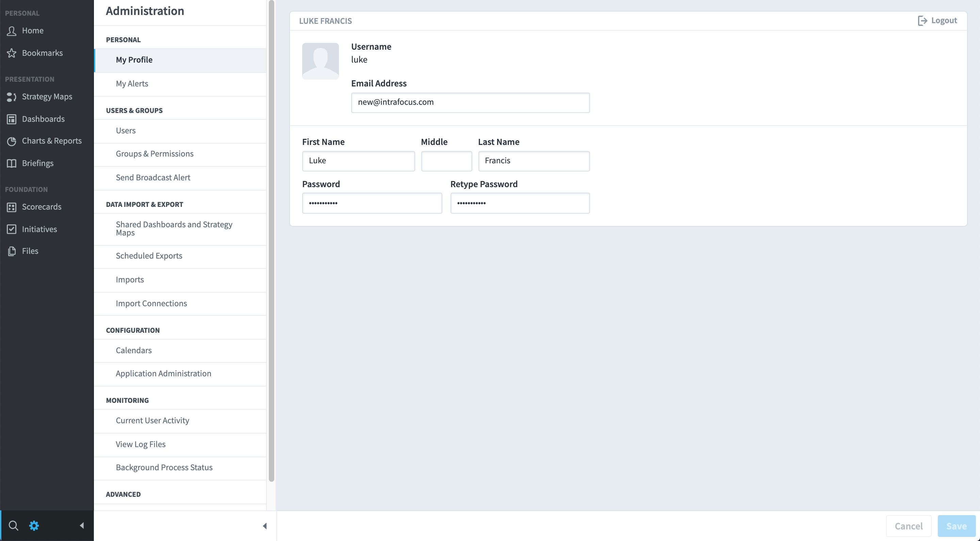The image size is (980, 541).
Task: Click the LUKE FRANCIS header text
Action: [325, 21]
